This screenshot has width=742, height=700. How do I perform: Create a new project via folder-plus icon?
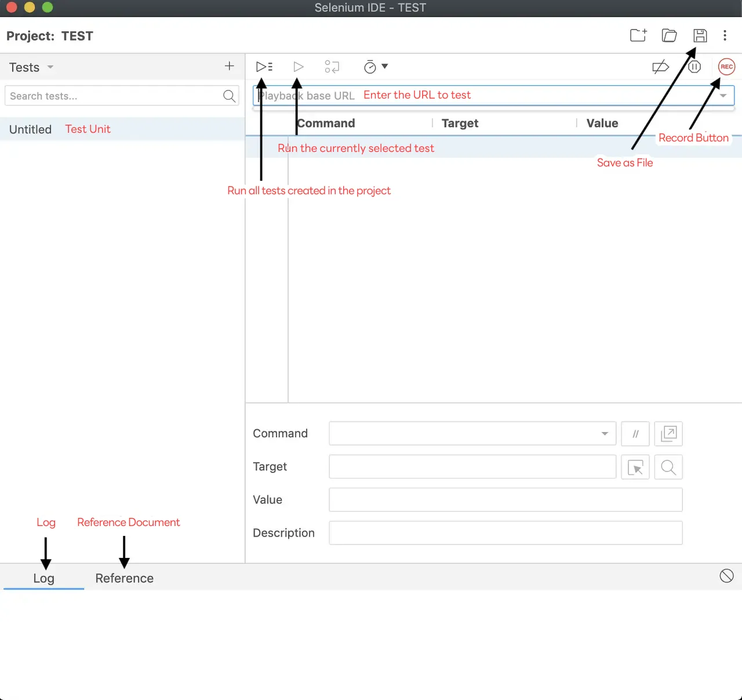638,35
